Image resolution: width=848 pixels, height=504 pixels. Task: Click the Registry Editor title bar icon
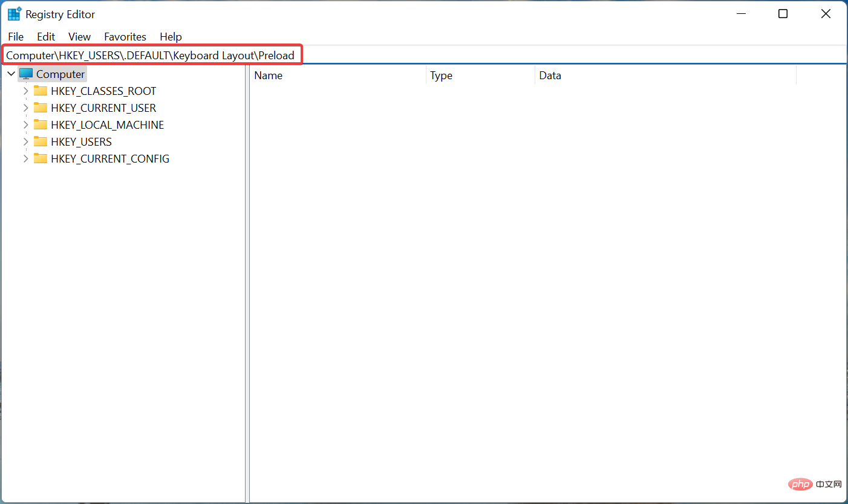pos(15,14)
